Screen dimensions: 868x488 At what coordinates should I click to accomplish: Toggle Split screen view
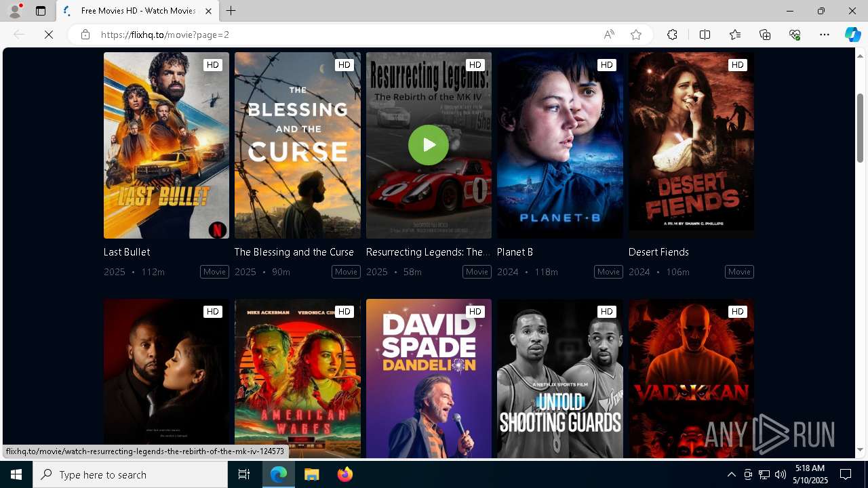point(705,35)
